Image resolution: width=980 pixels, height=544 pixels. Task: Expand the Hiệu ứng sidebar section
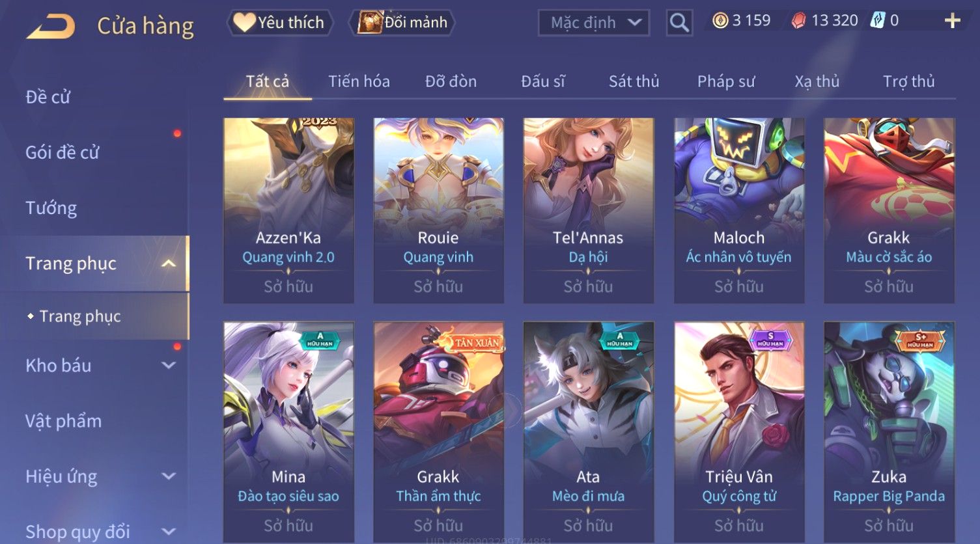pos(169,476)
